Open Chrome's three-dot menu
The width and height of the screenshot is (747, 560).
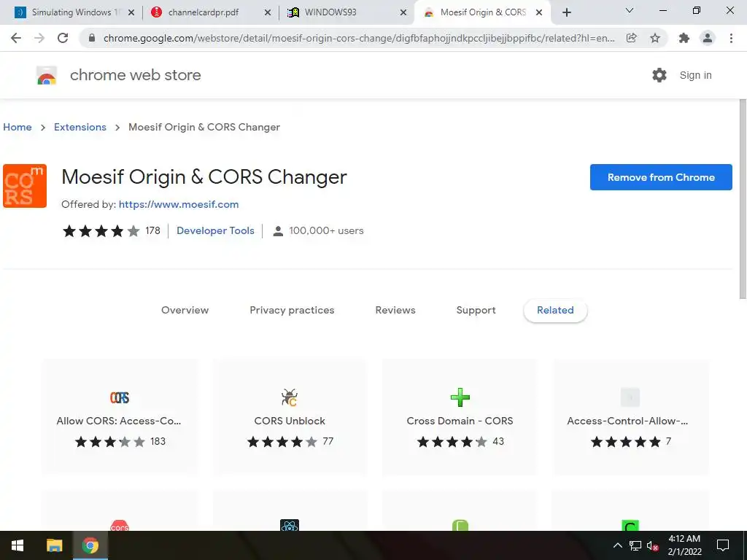coord(731,38)
